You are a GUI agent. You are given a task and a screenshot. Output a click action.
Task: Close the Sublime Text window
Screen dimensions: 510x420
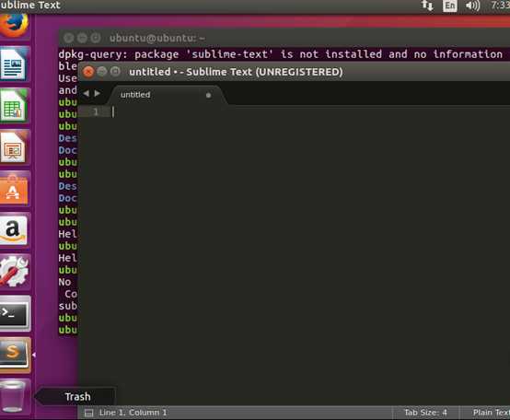pyautogui.click(x=88, y=71)
